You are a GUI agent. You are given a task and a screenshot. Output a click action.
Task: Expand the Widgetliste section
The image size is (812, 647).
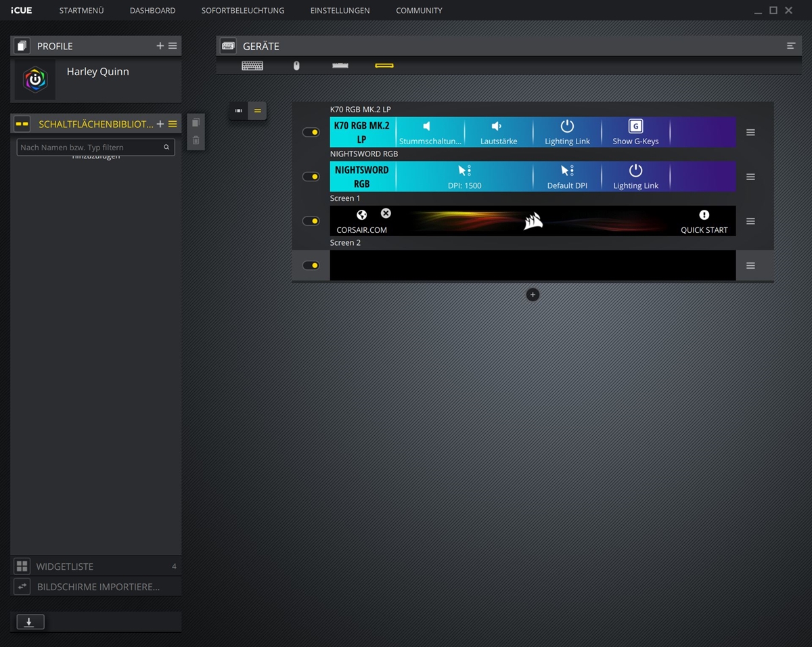pos(95,566)
